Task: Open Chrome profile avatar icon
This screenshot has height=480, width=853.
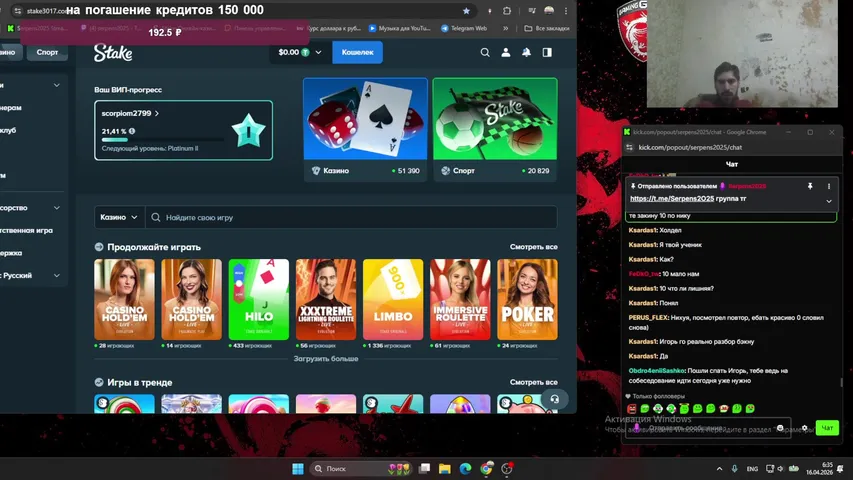Action: 549,11
